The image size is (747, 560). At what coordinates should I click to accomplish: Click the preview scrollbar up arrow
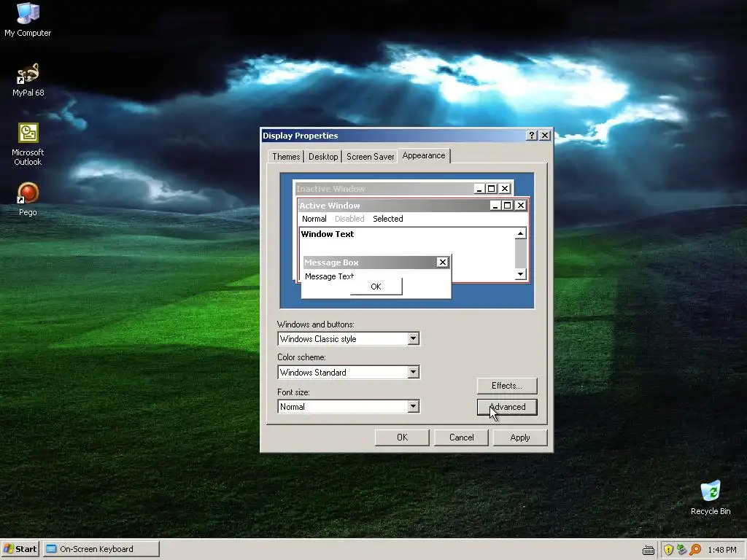[521, 233]
